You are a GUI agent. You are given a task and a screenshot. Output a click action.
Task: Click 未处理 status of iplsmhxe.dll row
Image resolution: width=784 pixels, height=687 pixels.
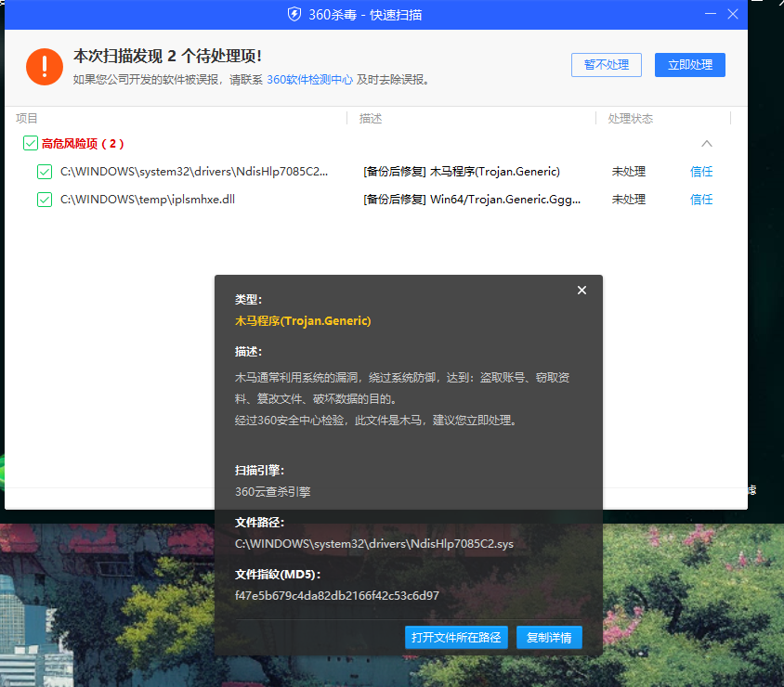coord(629,200)
